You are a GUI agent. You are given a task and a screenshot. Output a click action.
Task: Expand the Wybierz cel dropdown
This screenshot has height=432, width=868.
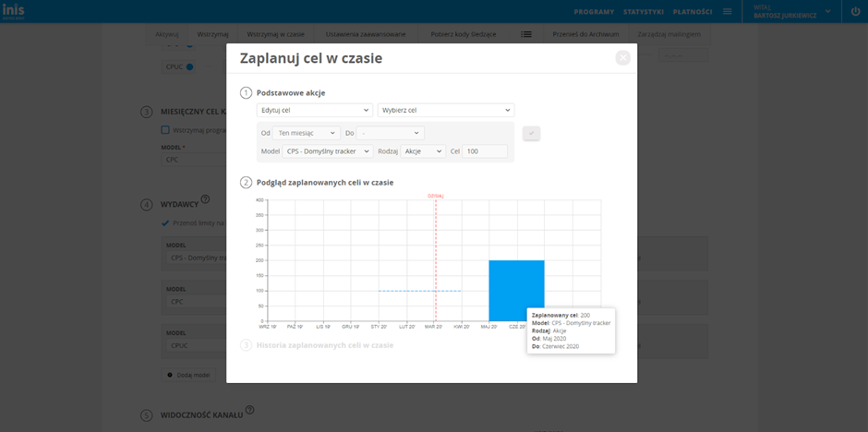point(445,110)
